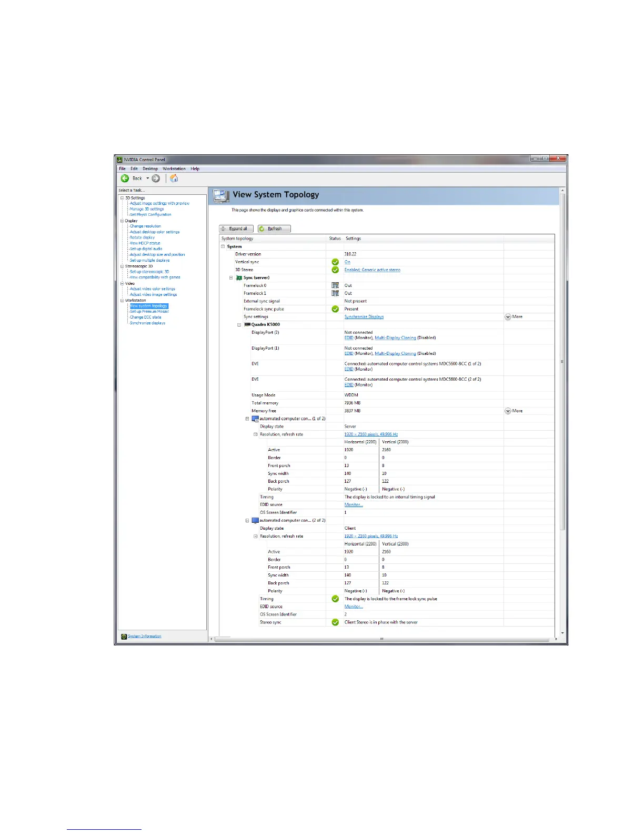Select Set PhysX Configuration task

point(150,215)
